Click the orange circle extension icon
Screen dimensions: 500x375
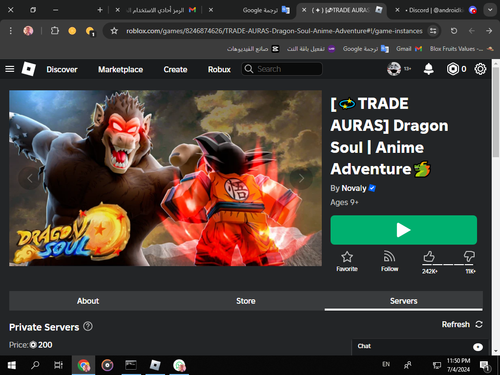point(72,31)
